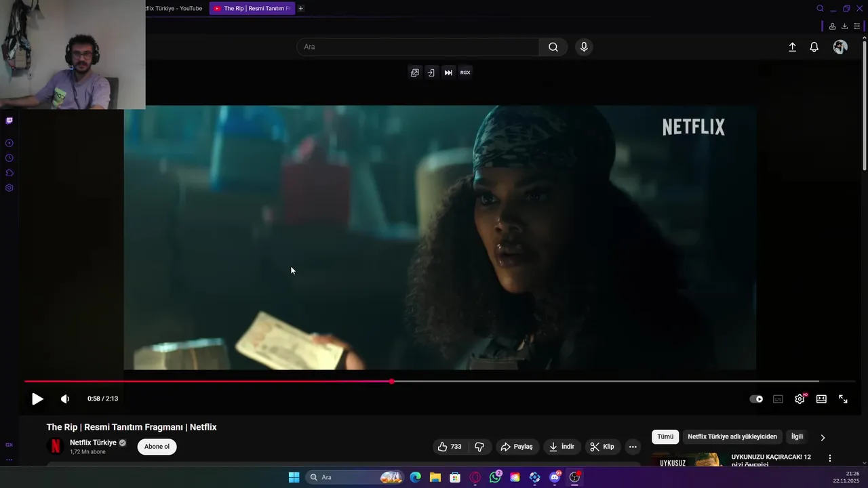
Task: Skip to next video icon above player
Action: click(x=448, y=73)
